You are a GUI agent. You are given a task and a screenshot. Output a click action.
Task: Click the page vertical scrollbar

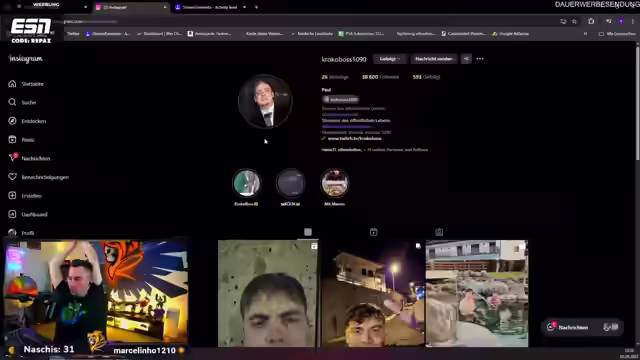pyautogui.click(x=637, y=101)
